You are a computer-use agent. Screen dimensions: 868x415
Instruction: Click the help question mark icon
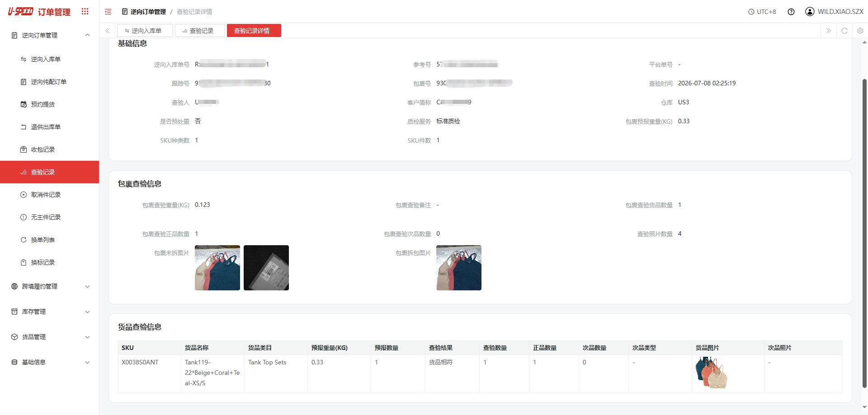point(791,12)
